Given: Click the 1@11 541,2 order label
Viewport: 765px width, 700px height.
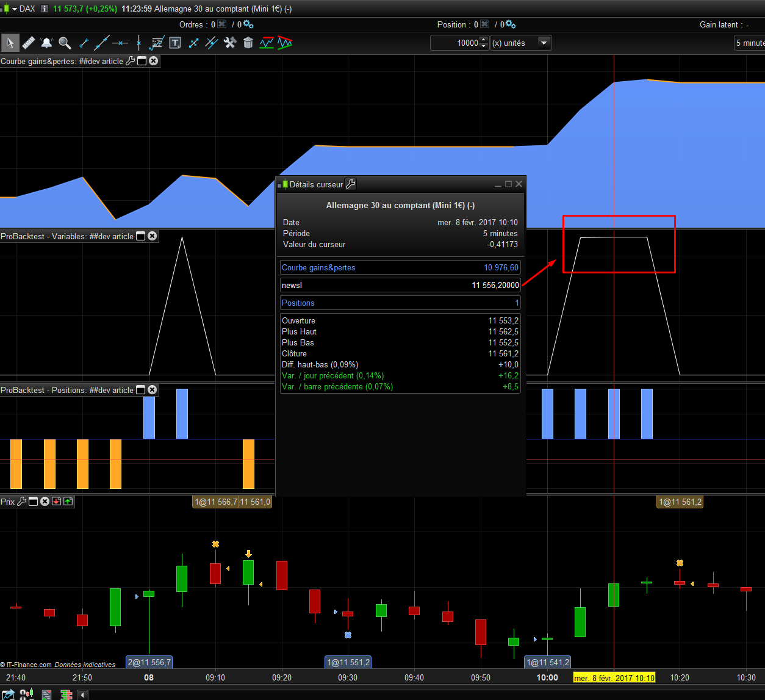Looking at the screenshot, I should pos(547,662).
